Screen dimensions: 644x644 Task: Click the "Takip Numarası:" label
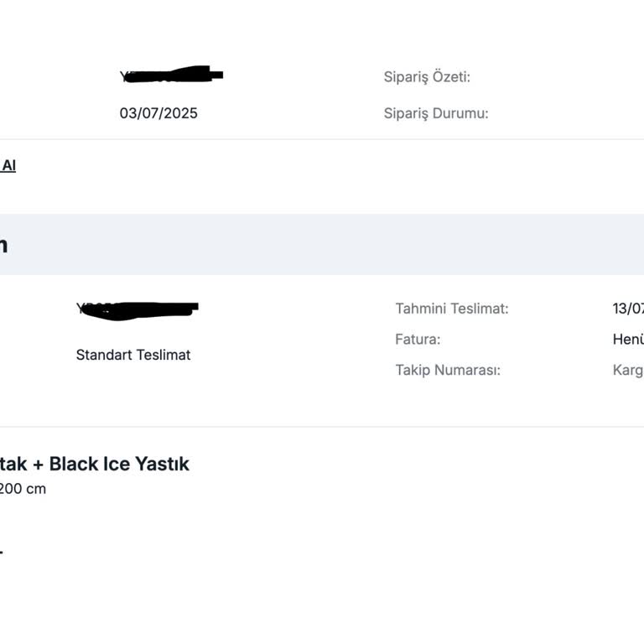tap(448, 370)
